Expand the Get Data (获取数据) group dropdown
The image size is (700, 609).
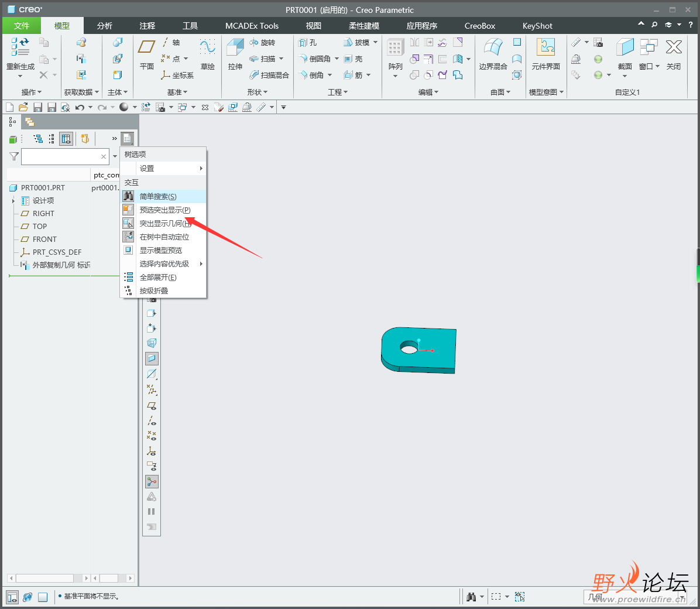tap(81, 92)
